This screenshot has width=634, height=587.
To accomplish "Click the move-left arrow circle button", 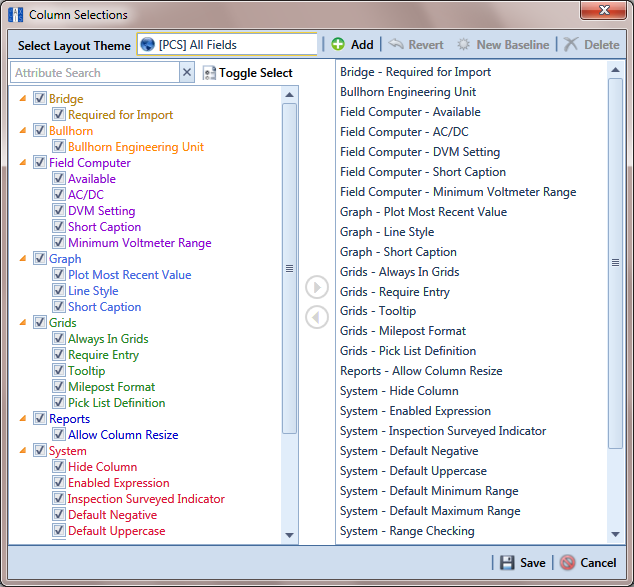I will tap(317, 318).
